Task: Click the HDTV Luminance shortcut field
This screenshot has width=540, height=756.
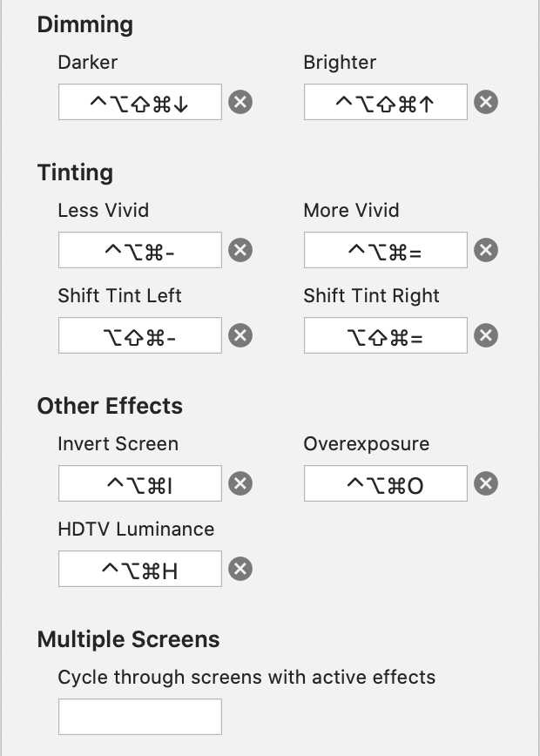Action: coord(140,570)
